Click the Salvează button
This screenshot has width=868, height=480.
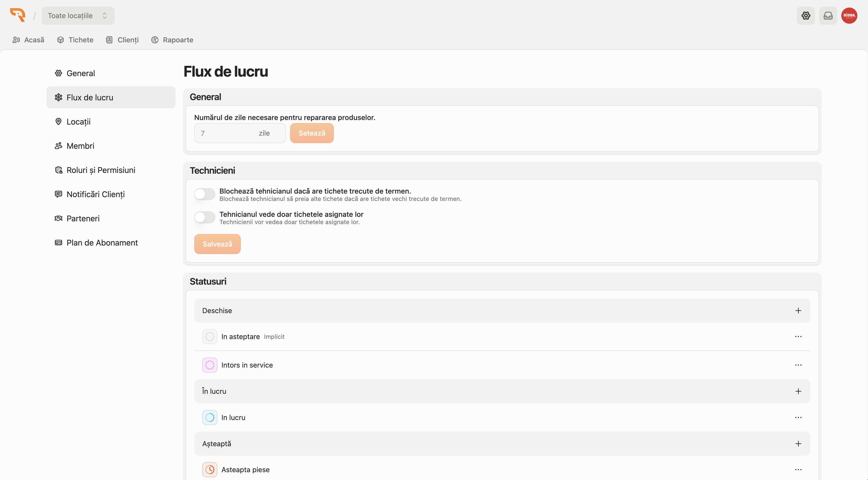[x=217, y=244]
